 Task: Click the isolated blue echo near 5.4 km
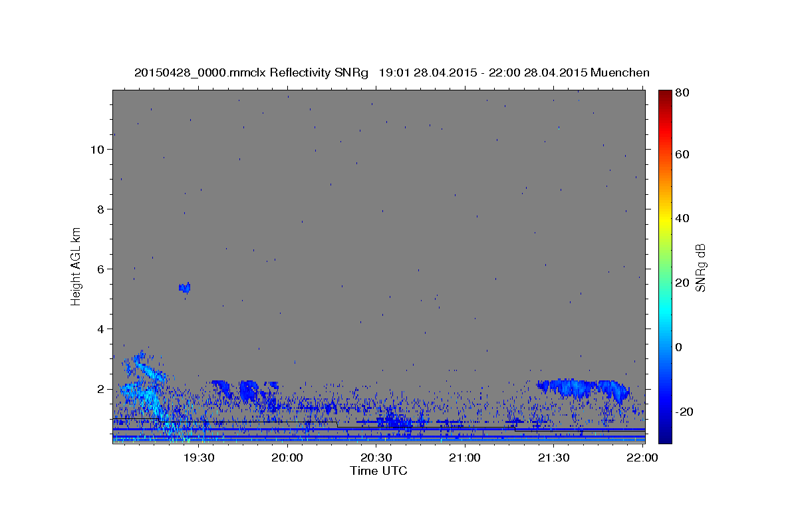tap(185, 287)
